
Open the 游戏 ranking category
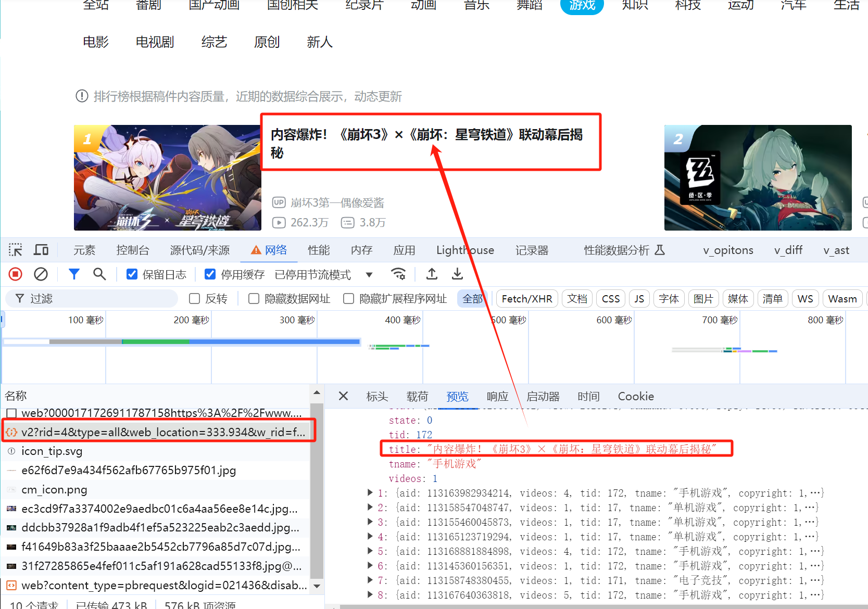[x=582, y=5]
